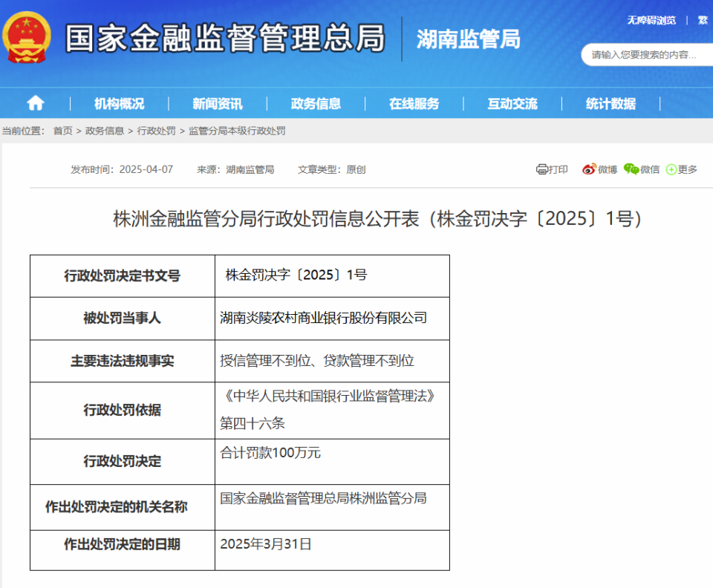713x588 pixels.
Task: Click row header 行政处罚决定
Action: (x=123, y=461)
